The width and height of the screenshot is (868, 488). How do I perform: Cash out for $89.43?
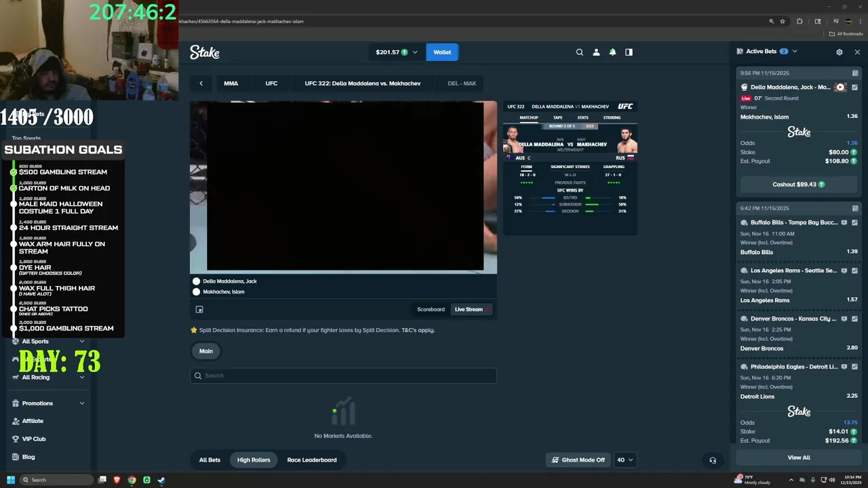pyautogui.click(x=799, y=184)
